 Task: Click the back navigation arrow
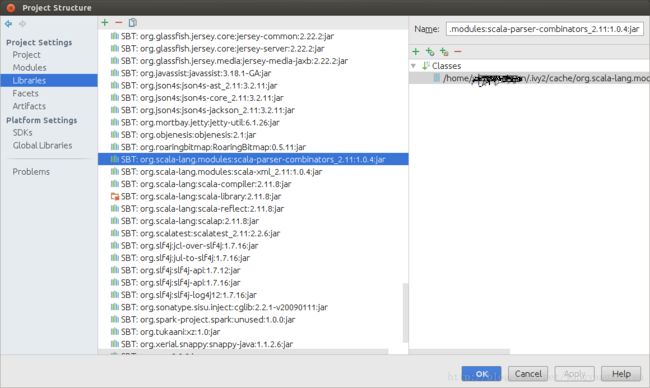coord(8,24)
